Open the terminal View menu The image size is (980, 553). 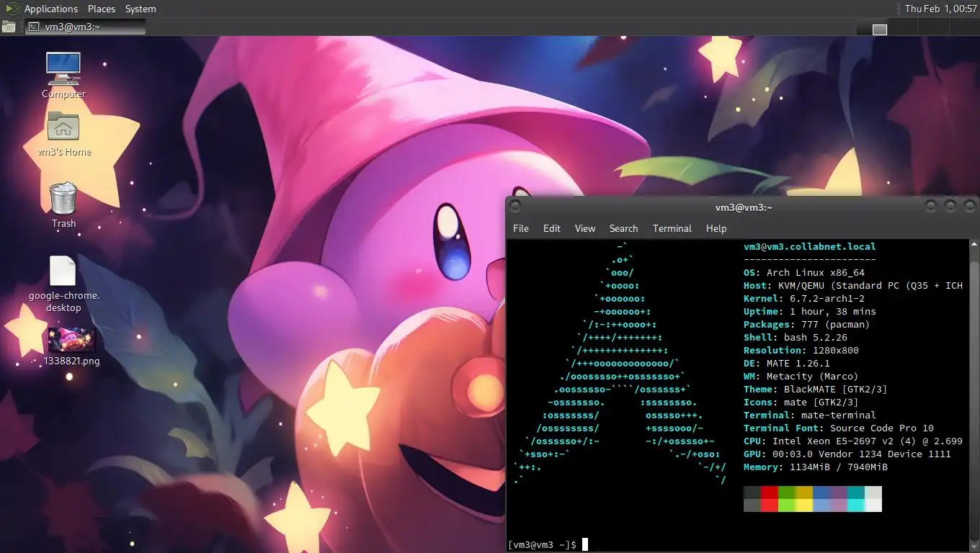(585, 228)
